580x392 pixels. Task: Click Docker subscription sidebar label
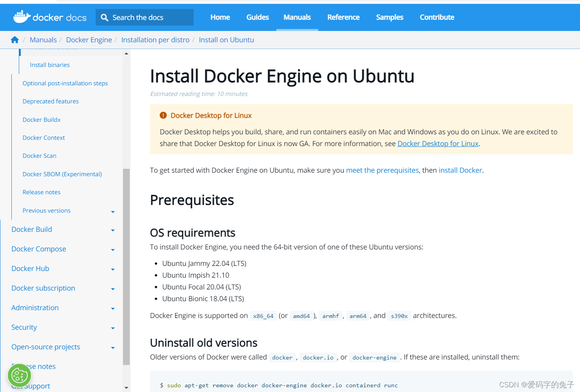43,288
